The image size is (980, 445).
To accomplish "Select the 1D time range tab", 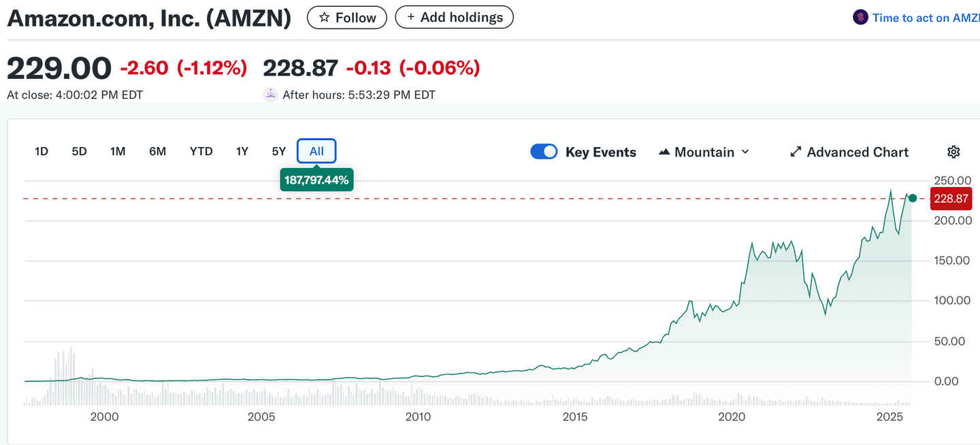I will click(x=42, y=151).
